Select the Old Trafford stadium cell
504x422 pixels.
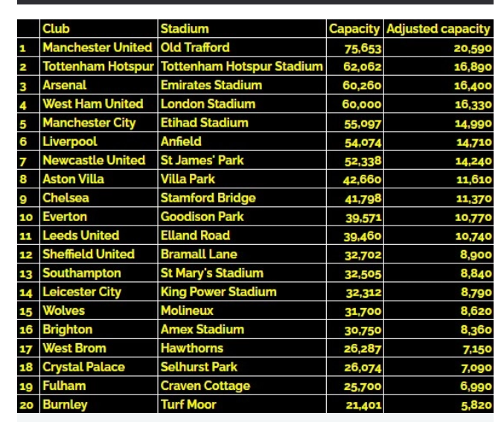point(195,48)
